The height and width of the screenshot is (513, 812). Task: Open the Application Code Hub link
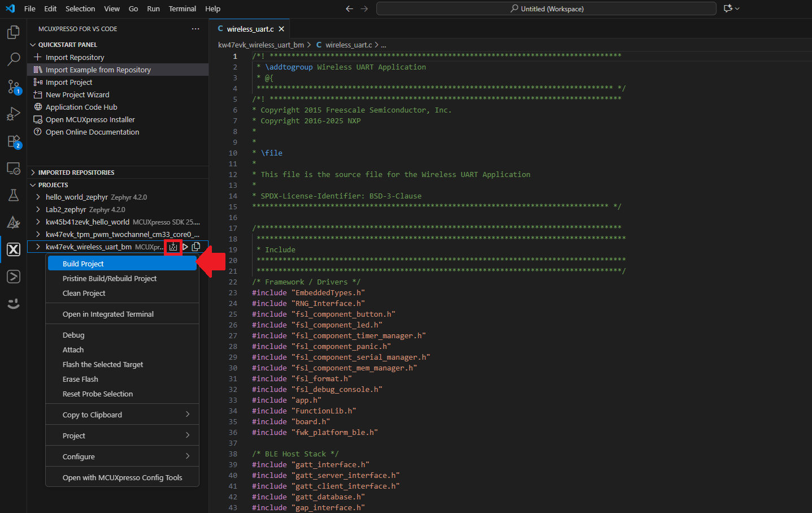[80, 107]
